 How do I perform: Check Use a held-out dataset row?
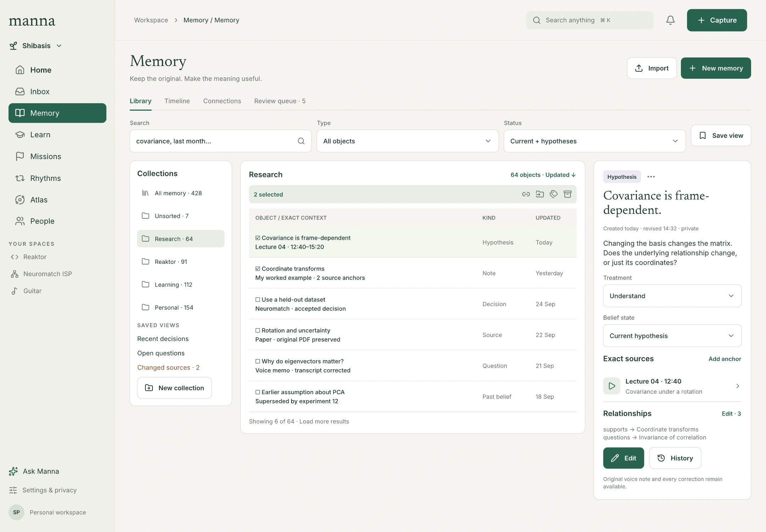[x=258, y=300]
